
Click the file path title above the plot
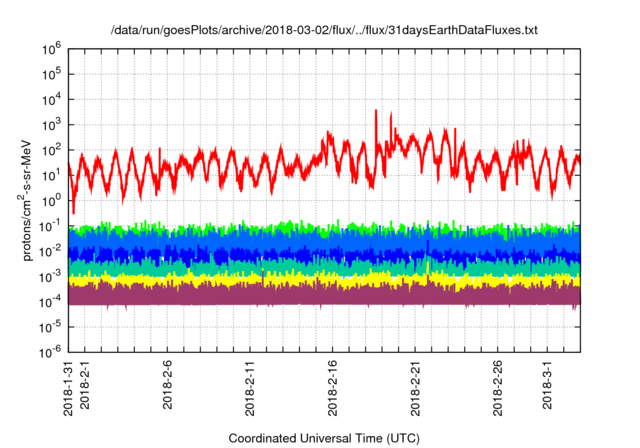pyautogui.click(x=324, y=32)
